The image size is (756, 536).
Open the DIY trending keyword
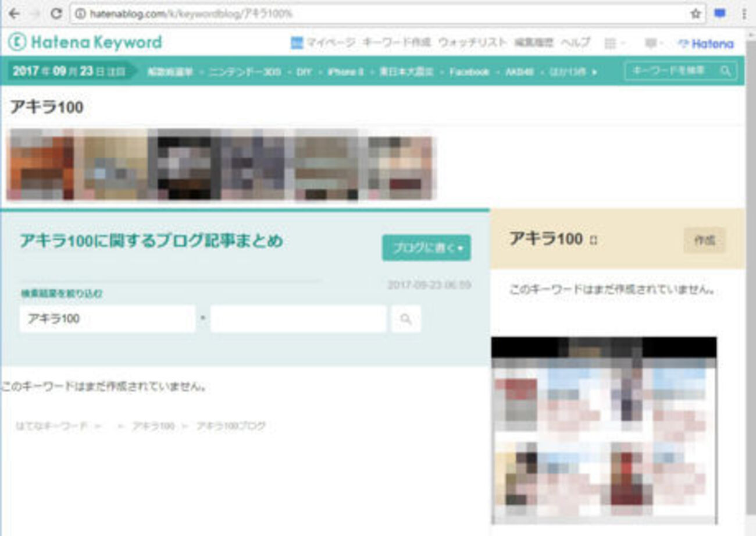point(304,72)
